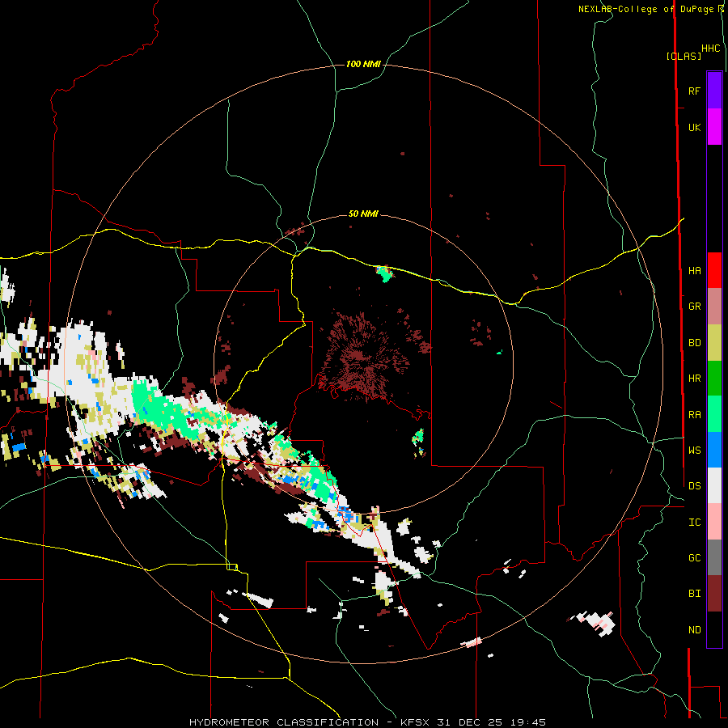Click the purple RF legend color swatch
The width and height of the screenshot is (728, 728).
[x=714, y=91]
